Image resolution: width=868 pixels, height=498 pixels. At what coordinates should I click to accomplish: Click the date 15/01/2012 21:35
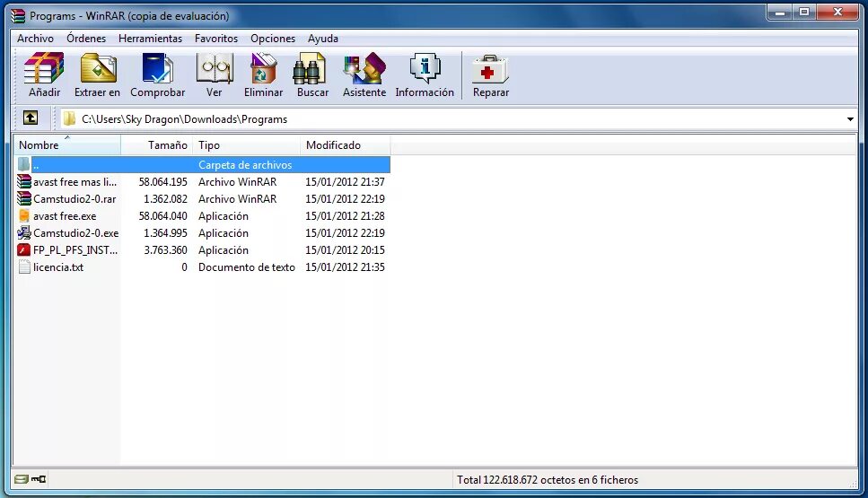345,267
